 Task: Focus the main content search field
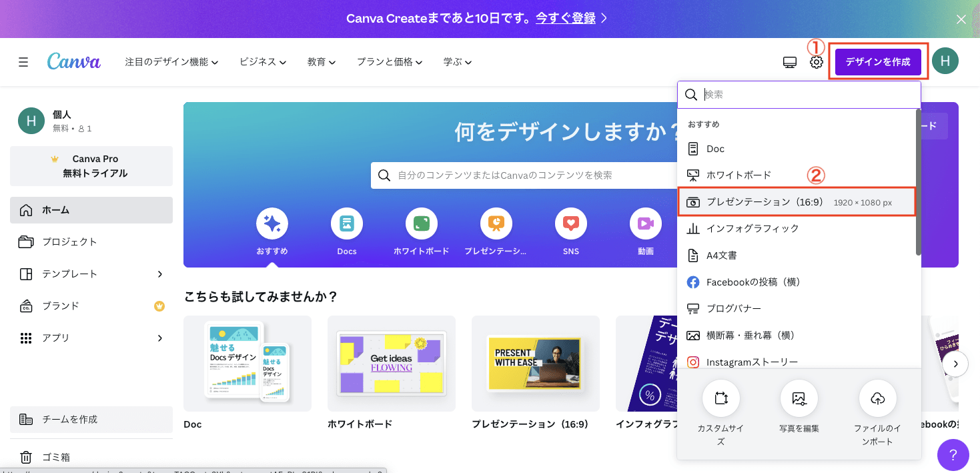tap(523, 175)
